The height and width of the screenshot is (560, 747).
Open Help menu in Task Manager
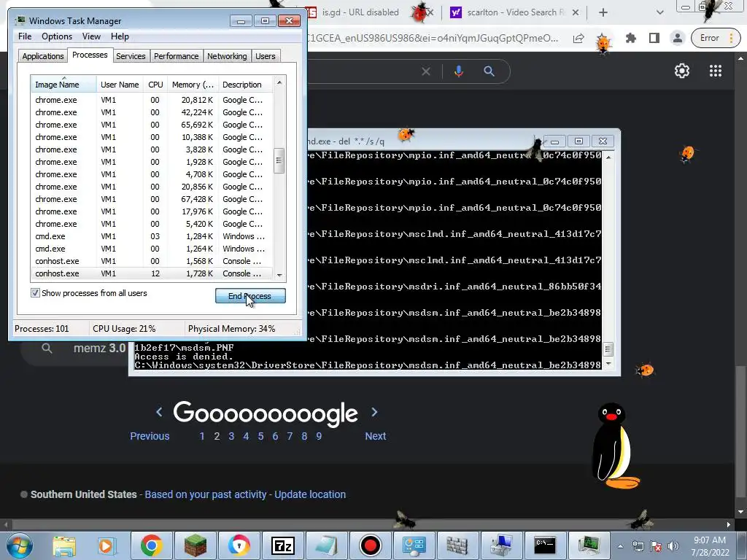click(x=120, y=36)
